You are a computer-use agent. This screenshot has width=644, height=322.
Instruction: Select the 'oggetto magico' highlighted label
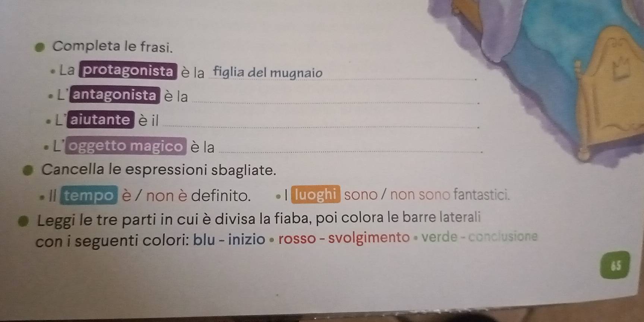pos(126,146)
